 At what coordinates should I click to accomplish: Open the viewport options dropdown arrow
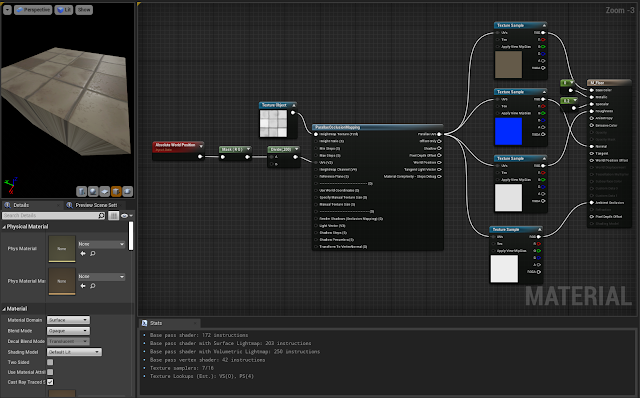point(7,10)
